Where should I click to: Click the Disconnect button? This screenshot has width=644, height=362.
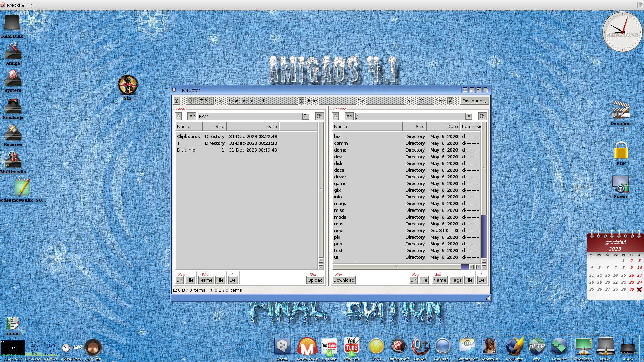point(474,101)
